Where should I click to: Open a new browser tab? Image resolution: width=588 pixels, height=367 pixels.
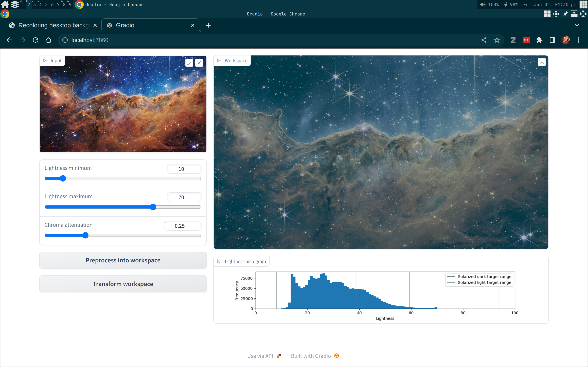click(208, 25)
